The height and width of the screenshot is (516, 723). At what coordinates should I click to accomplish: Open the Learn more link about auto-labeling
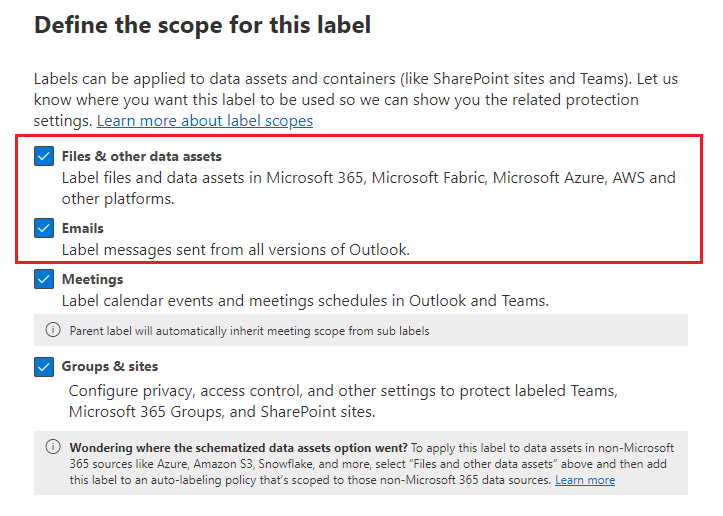pyautogui.click(x=585, y=480)
